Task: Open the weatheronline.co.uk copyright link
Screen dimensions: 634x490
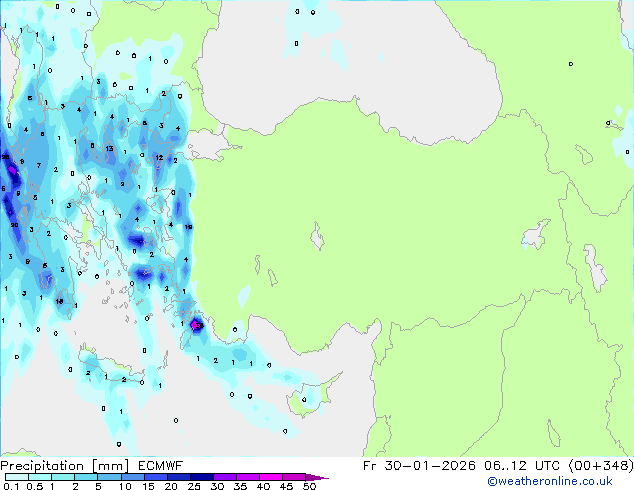Action: click(550, 481)
